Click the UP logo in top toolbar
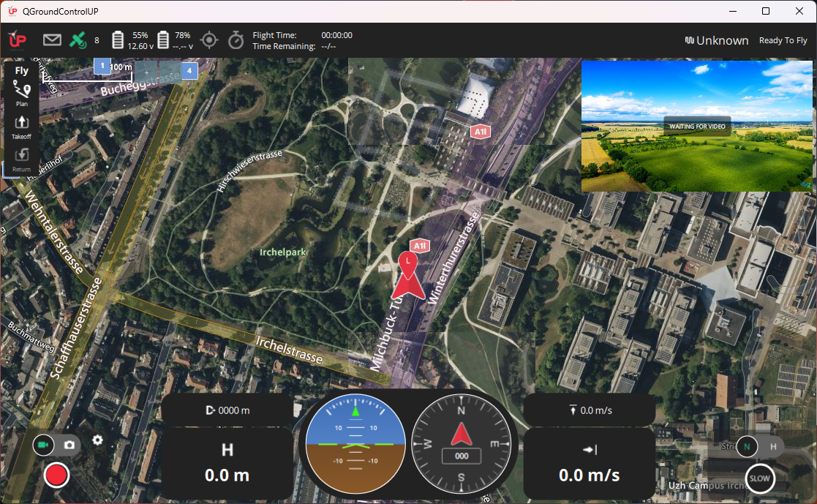The width and height of the screenshot is (817, 504). click(18, 40)
